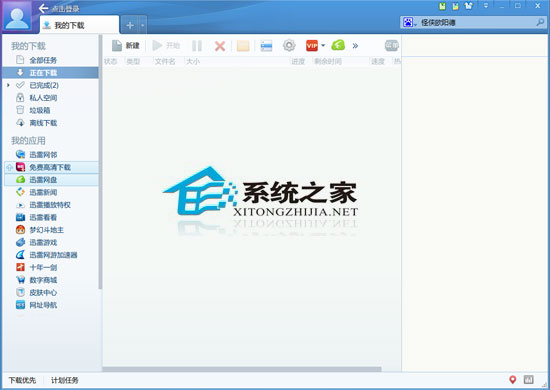The height and width of the screenshot is (390, 550).
Task: Click the sidebar vertical scrollbar
Action: pos(100,162)
